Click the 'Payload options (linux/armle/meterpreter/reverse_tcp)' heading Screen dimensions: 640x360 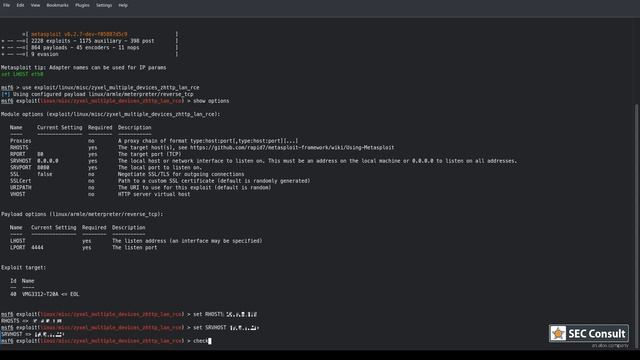point(82,214)
